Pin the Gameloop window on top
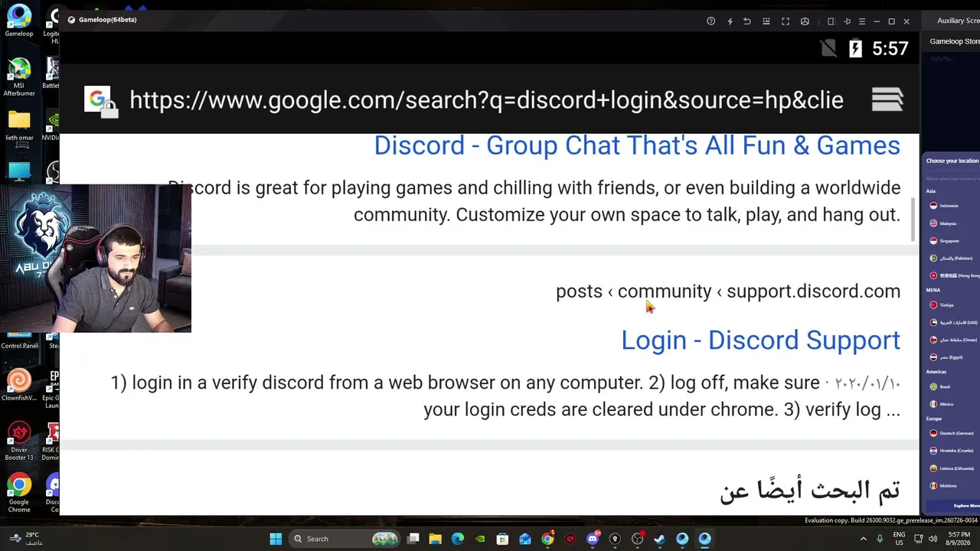The height and width of the screenshot is (551, 980). 847,21
